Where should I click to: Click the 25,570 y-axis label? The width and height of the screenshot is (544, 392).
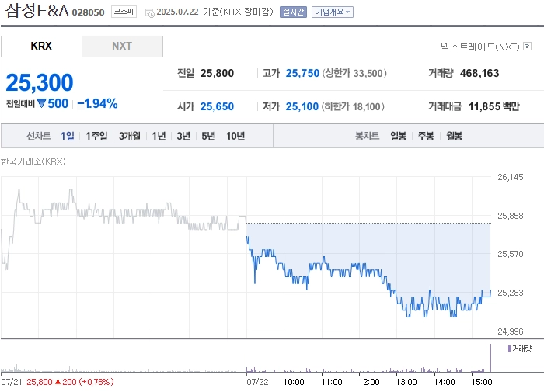pos(511,254)
